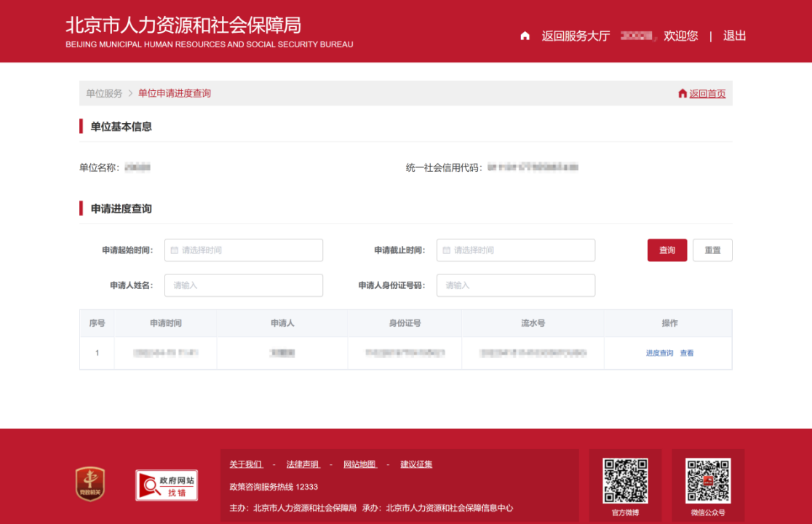Viewport: 812px width, 524px height.
Task: Focus the 申请人身份证号码 input field
Action: pyautogui.click(x=516, y=285)
